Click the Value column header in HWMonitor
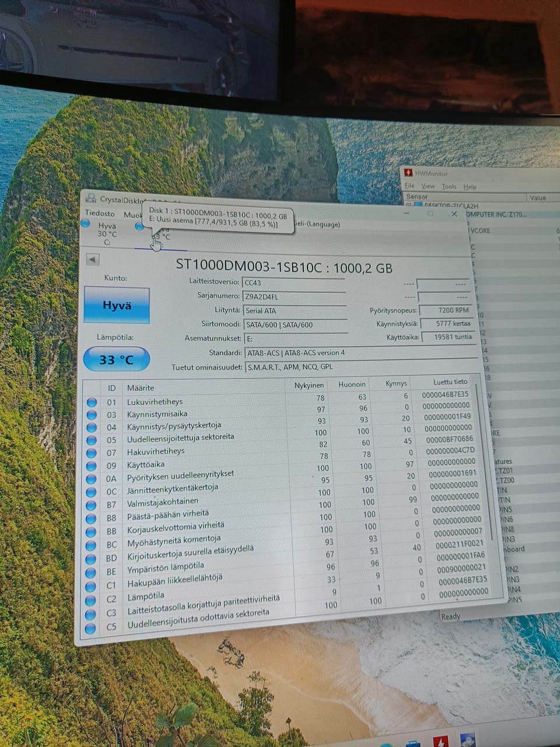Viewport: 560px width, 747px height. click(x=544, y=198)
